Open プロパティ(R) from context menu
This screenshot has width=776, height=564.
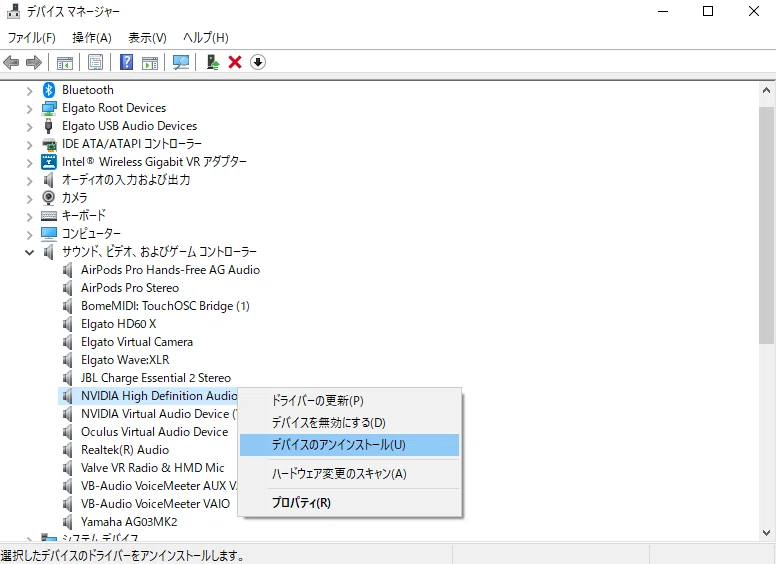pyautogui.click(x=349, y=503)
